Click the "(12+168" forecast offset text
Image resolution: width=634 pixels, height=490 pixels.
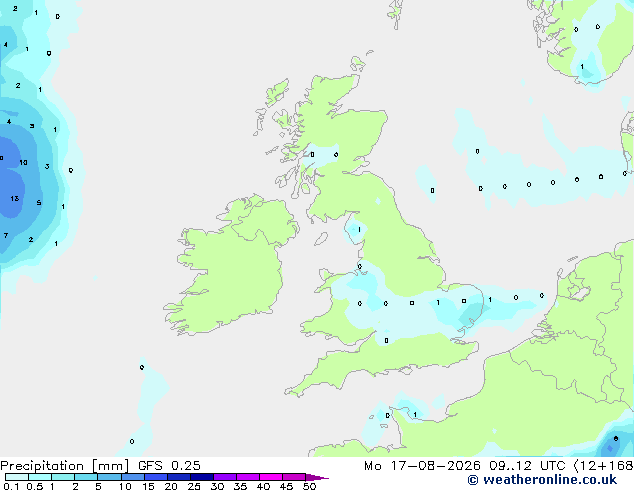click(603, 466)
